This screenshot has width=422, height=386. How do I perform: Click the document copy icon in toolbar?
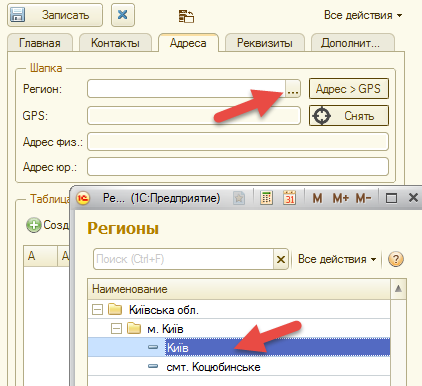[186, 16]
